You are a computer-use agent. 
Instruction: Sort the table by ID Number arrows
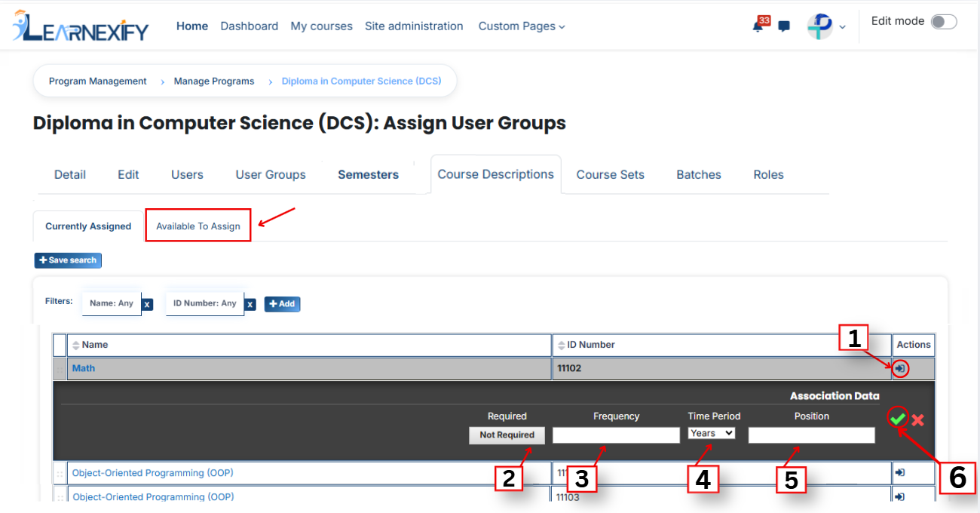(561, 346)
